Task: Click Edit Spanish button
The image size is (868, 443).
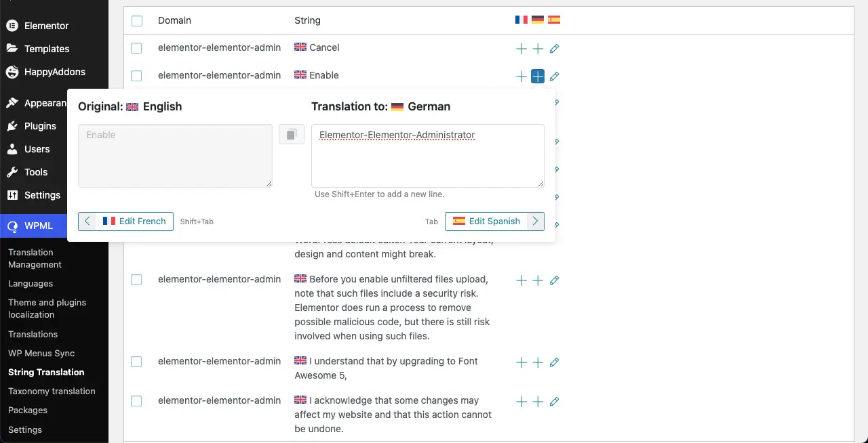Action: click(494, 221)
